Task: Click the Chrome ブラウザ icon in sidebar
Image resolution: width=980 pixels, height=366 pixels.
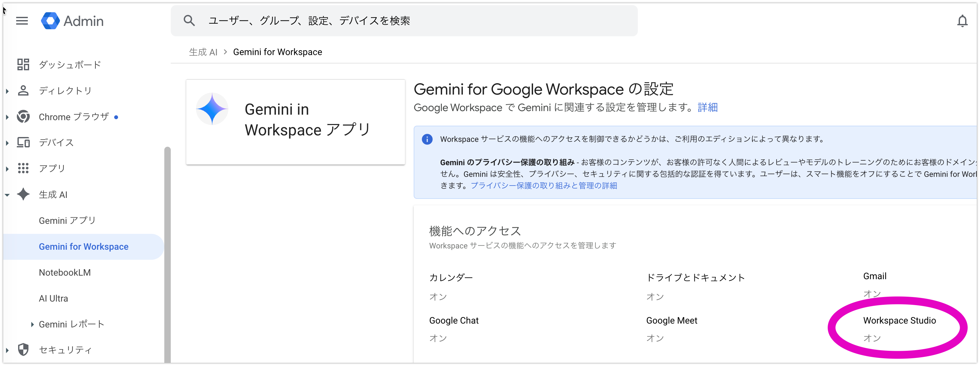Action: pyautogui.click(x=23, y=117)
